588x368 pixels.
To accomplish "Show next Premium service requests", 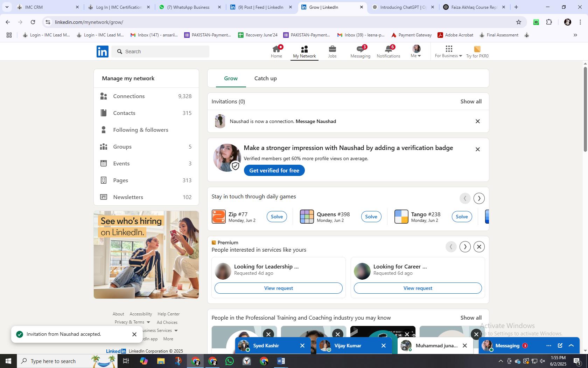I will [x=465, y=247].
